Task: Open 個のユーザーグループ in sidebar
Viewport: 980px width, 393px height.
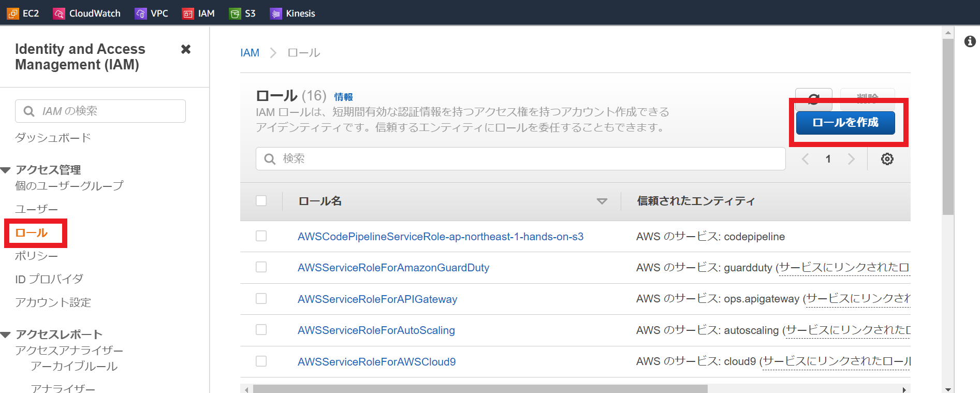Action: click(69, 185)
